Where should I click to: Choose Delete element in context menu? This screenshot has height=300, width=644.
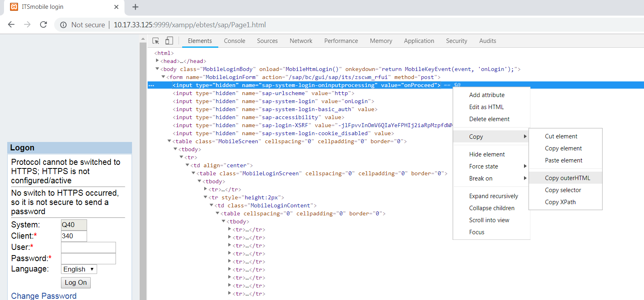[x=489, y=119]
